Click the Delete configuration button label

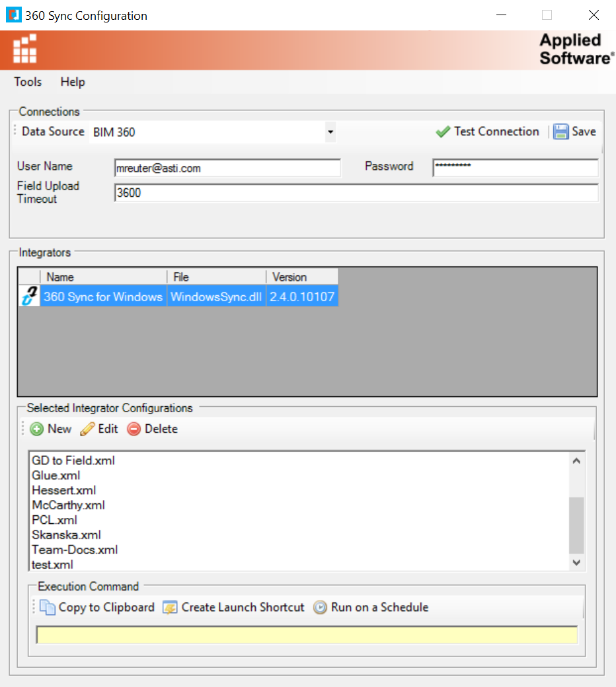[161, 429]
